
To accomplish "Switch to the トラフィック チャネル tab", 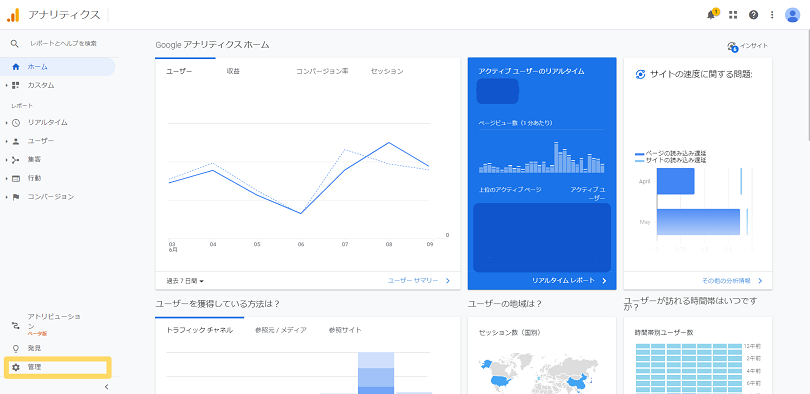I will pyautogui.click(x=199, y=330).
